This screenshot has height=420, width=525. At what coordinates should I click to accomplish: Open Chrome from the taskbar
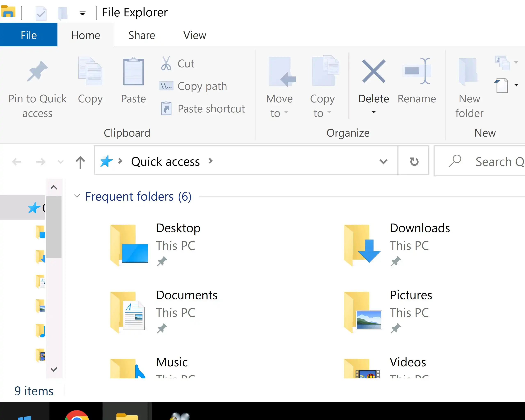(77, 415)
